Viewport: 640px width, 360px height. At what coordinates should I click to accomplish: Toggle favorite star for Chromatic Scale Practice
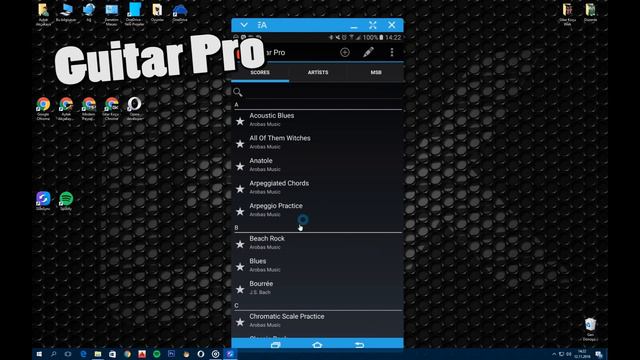click(240, 322)
